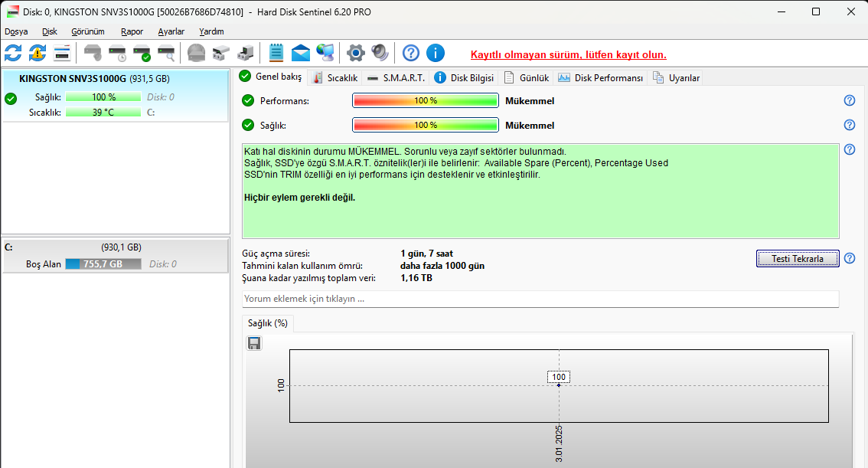
Task: Switch to the S.M.A.R.T. tab
Action: coord(396,78)
